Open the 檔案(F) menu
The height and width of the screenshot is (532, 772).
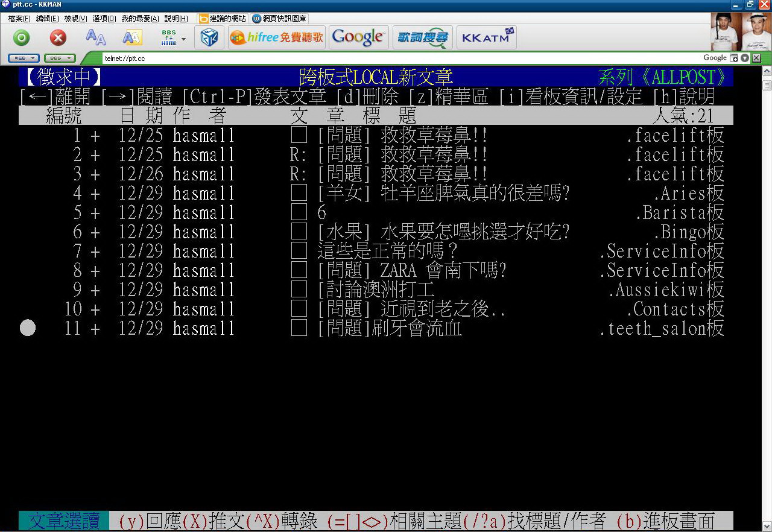click(19, 19)
